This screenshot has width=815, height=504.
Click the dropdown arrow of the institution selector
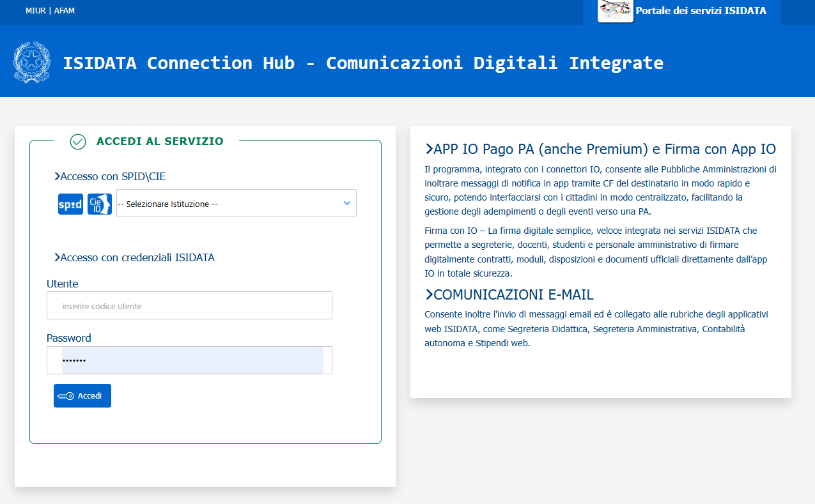point(346,202)
